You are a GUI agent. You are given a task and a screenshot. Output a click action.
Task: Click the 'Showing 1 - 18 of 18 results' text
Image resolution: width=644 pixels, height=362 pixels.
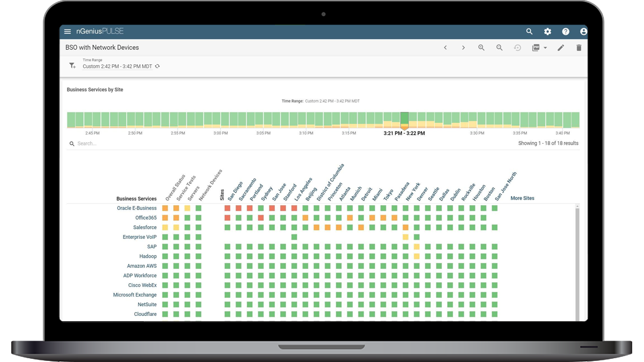[548, 144]
